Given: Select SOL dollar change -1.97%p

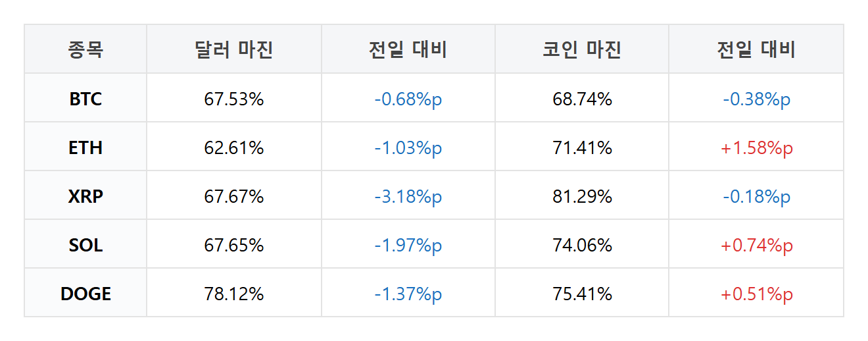Looking at the screenshot, I should point(408,245).
